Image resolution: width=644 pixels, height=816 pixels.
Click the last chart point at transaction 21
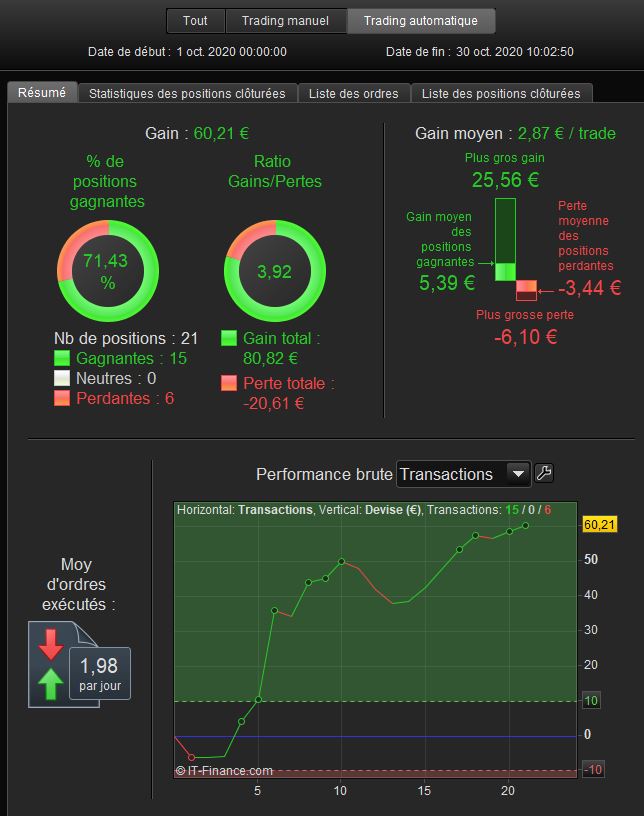point(526,526)
